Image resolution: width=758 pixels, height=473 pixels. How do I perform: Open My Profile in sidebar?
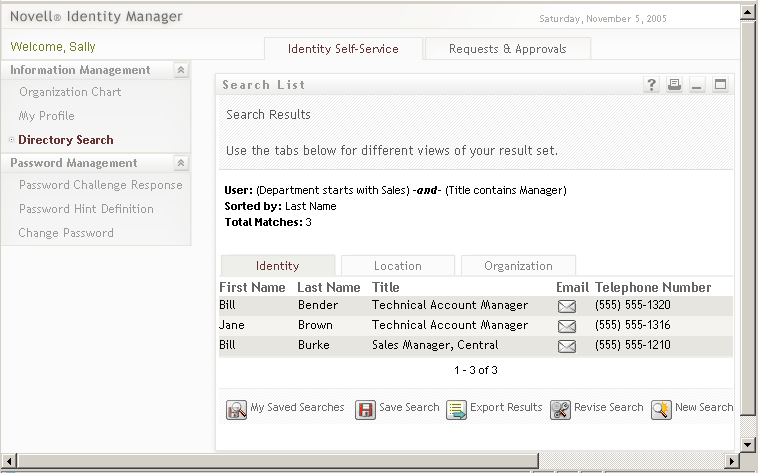pyautogui.click(x=46, y=116)
